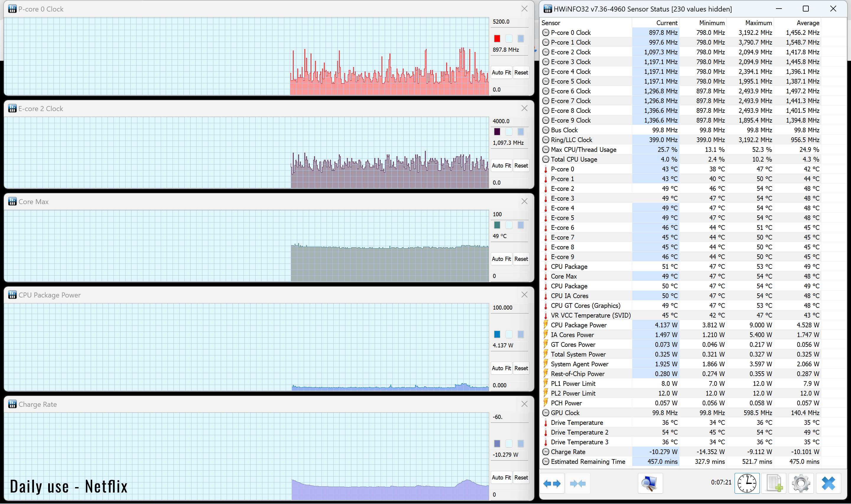Click the clock icon beside GPU Clock row
Screen dimensions: 851x504
pyautogui.click(x=546, y=413)
